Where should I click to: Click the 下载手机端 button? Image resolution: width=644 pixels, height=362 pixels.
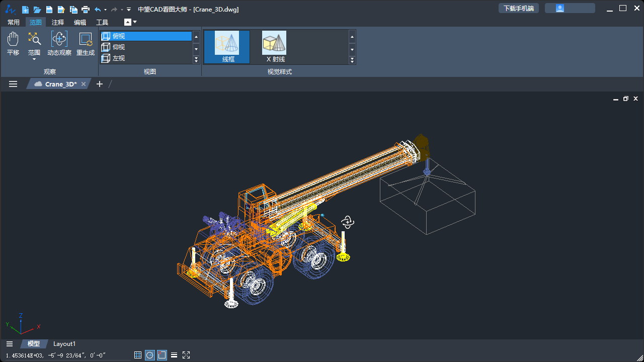pos(519,8)
